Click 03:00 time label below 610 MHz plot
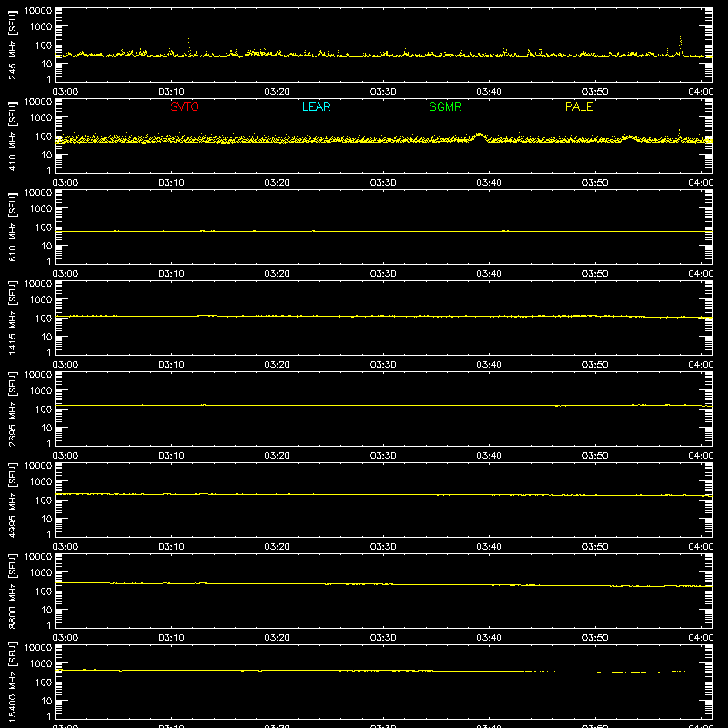 point(66,274)
